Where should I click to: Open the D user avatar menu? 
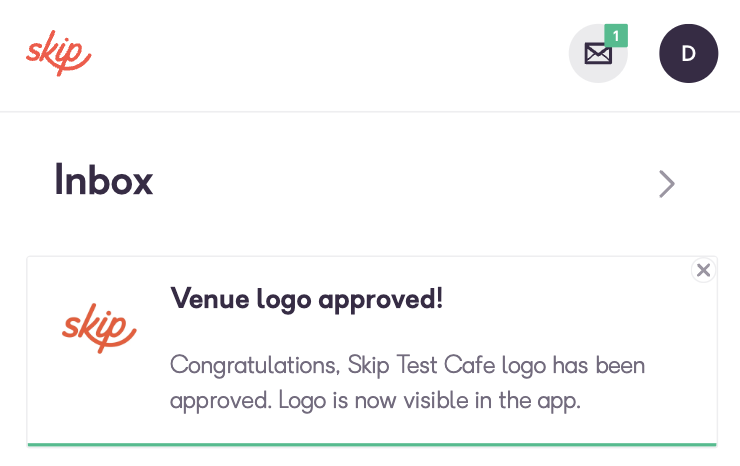pyautogui.click(x=689, y=53)
